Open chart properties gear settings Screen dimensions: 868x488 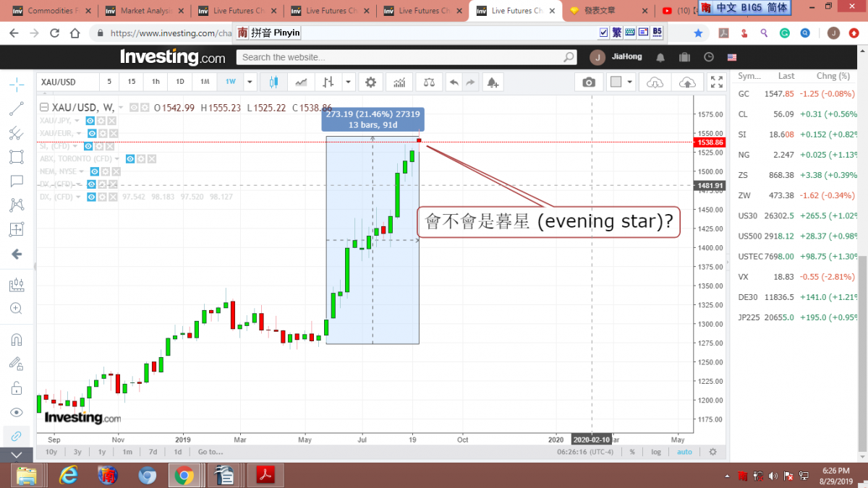coord(371,82)
